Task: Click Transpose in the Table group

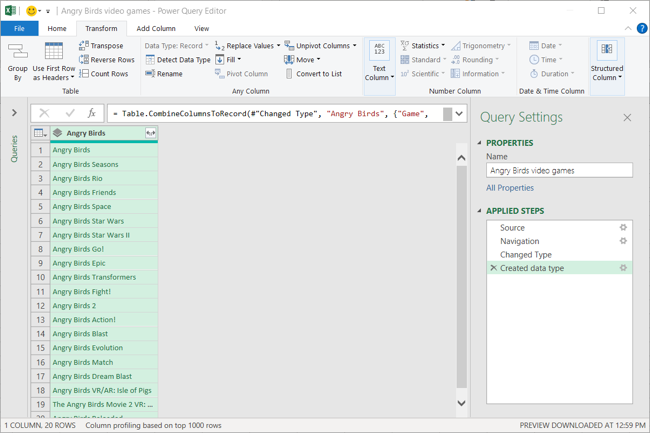Action: (101, 46)
